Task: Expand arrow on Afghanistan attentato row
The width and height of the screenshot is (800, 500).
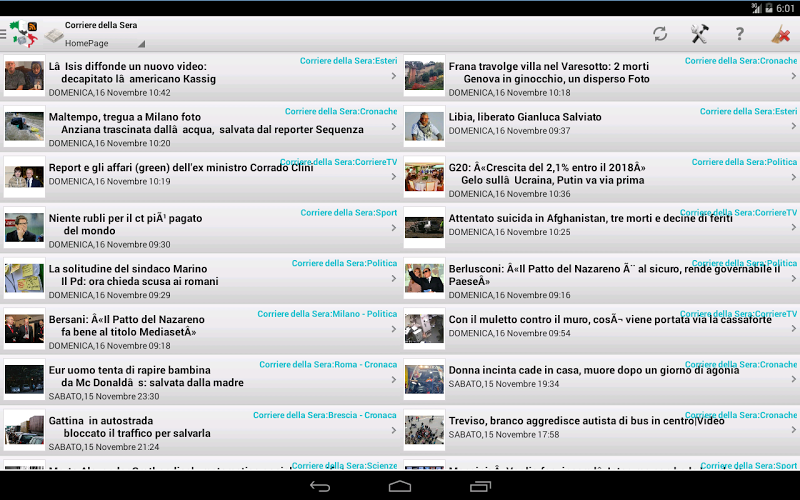Action: point(793,227)
